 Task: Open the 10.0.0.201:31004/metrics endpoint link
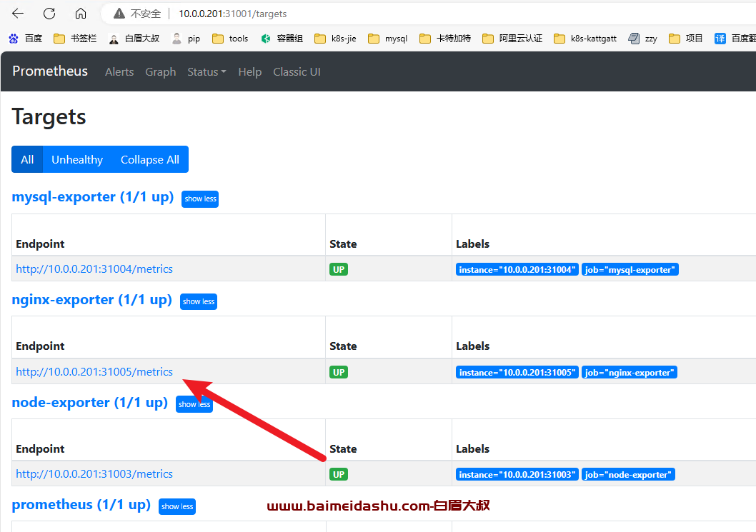pyautogui.click(x=94, y=269)
